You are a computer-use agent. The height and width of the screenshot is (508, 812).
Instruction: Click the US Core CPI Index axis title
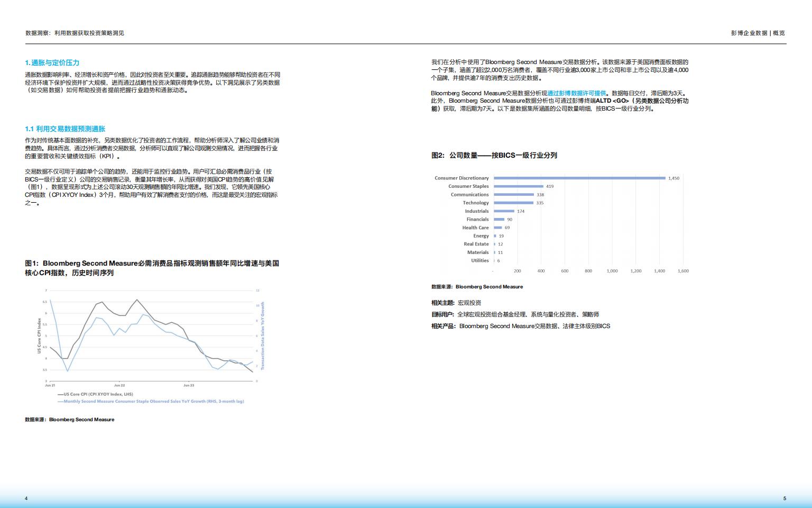click(39, 335)
